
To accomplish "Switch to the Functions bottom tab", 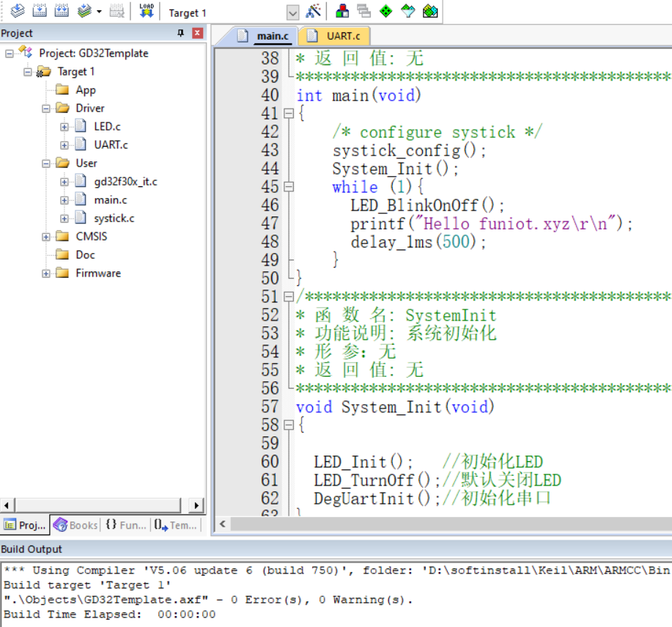I will pyautogui.click(x=126, y=525).
